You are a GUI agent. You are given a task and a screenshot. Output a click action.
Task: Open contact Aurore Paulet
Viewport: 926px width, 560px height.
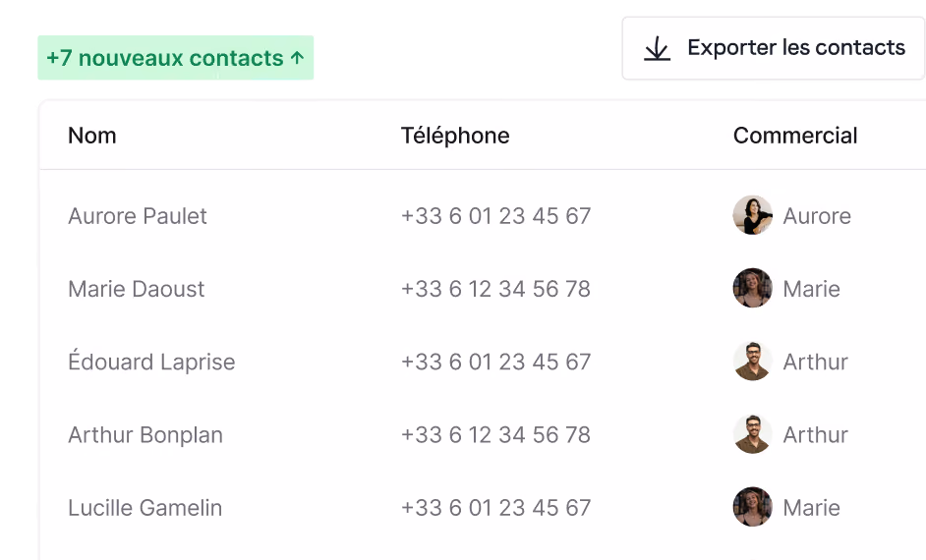coord(137,216)
